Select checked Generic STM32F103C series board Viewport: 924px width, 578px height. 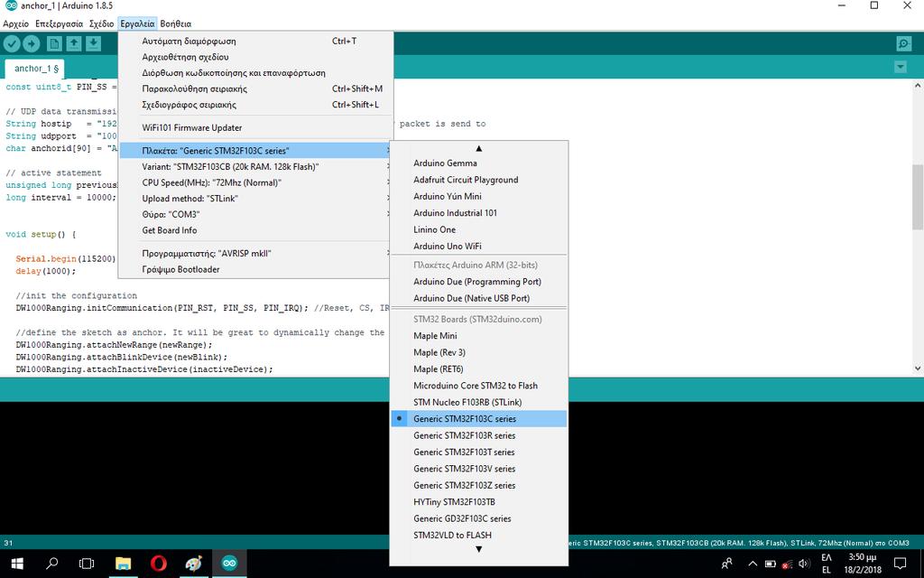[x=478, y=419]
